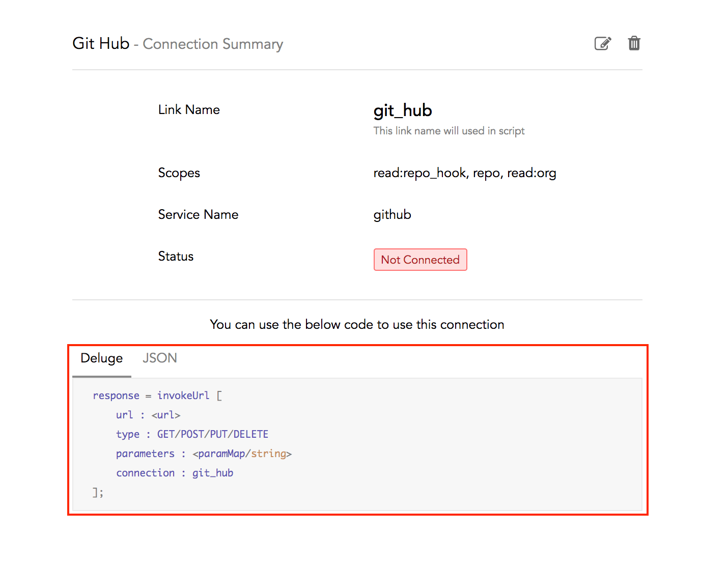Click the Scopes value read:repo_hook, repo, read:org

click(465, 173)
